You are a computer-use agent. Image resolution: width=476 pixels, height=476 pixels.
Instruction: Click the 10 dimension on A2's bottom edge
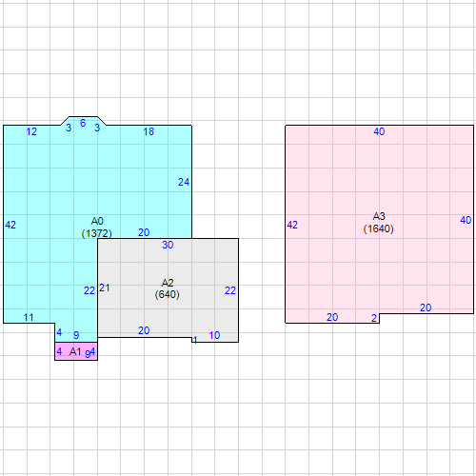(214, 335)
